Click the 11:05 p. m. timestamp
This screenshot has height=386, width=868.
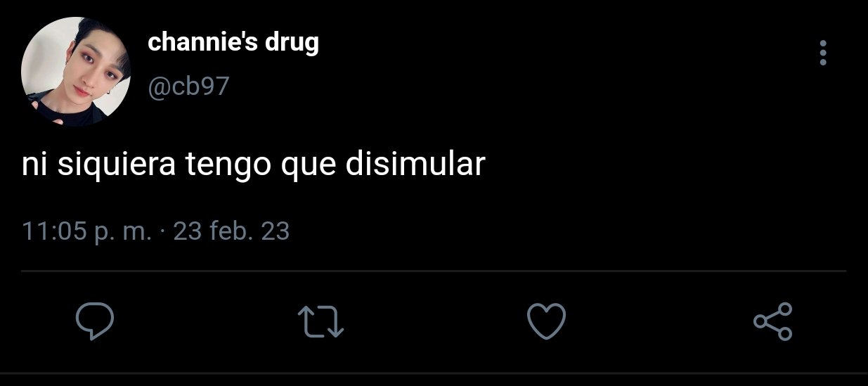pyautogui.click(x=87, y=231)
